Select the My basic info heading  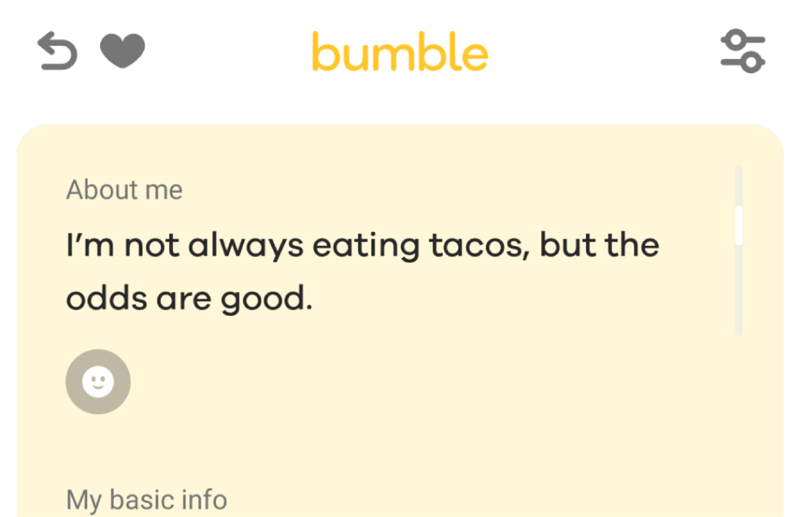point(146,500)
